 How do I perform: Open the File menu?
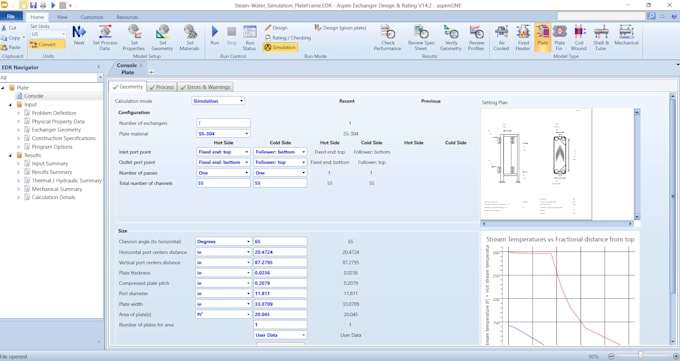[x=11, y=16]
